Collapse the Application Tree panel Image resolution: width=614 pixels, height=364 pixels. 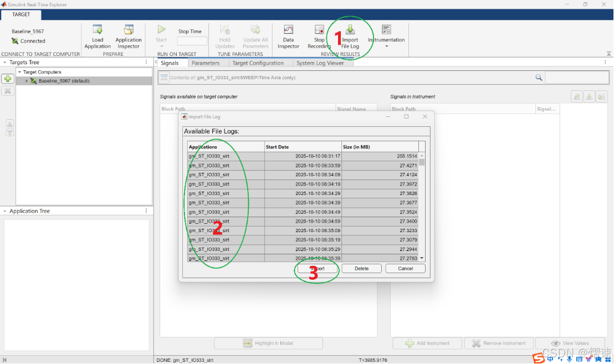point(4,211)
